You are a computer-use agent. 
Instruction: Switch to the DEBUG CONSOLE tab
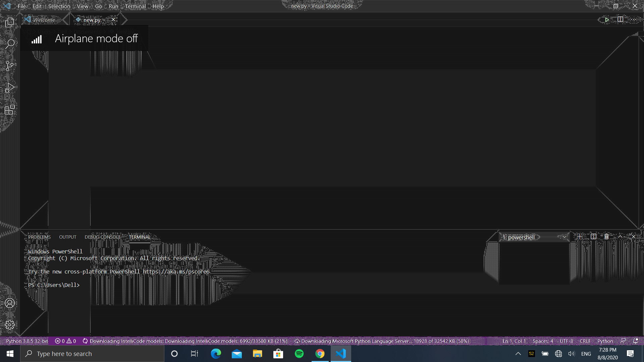pyautogui.click(x=103, y=237)
